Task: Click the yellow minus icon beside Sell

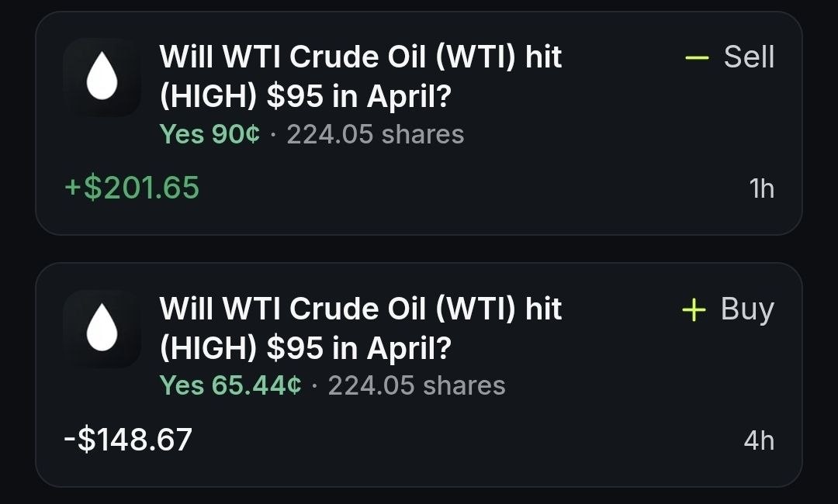Action: (697, 57)
